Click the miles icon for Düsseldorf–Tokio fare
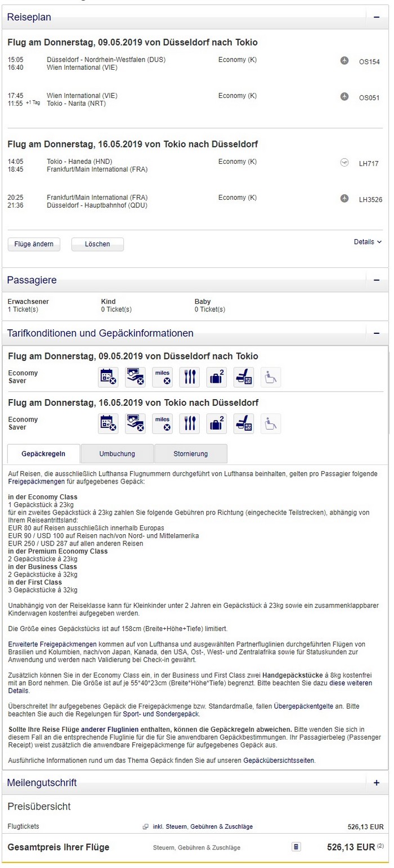This screenshot has height=868, width=394. [162, 377]
